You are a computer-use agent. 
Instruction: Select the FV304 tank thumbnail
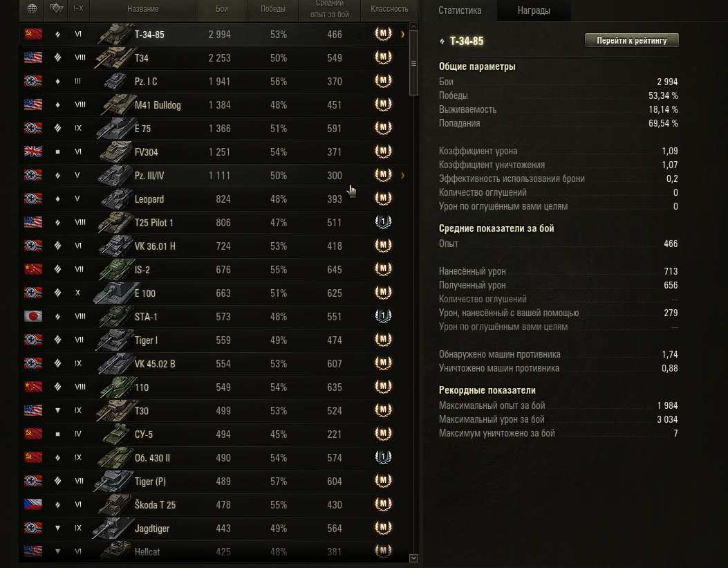(115, 152)
